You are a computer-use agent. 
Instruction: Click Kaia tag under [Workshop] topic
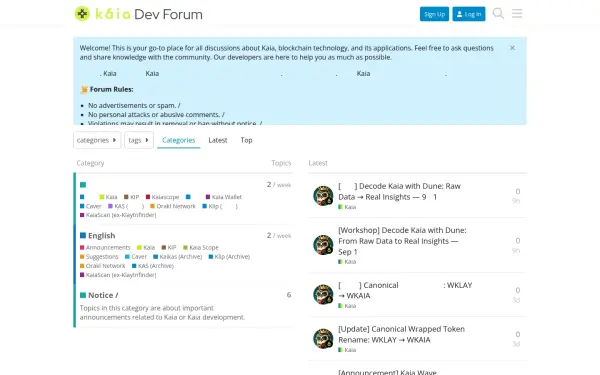point(347,262)
